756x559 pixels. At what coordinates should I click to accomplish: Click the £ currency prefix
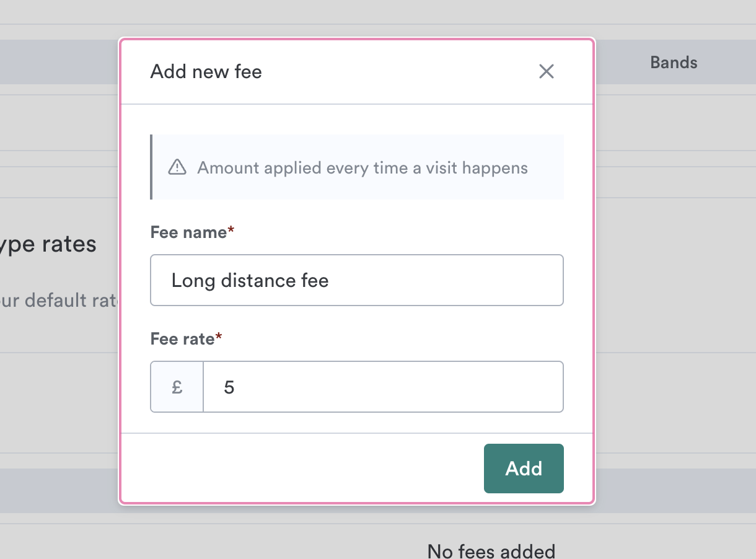pyautogui.click(x=177, y=387)
